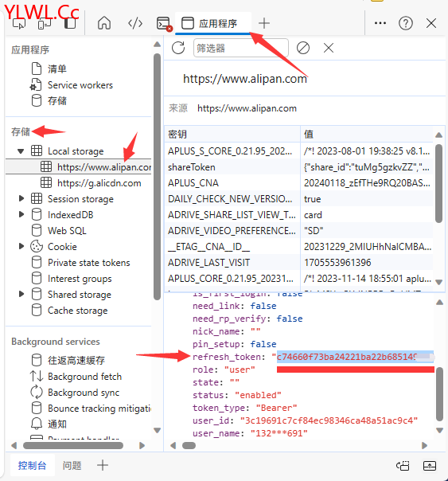Select the shareToken key row
This screenshot has width=448, height=481.
coord(299,167)
